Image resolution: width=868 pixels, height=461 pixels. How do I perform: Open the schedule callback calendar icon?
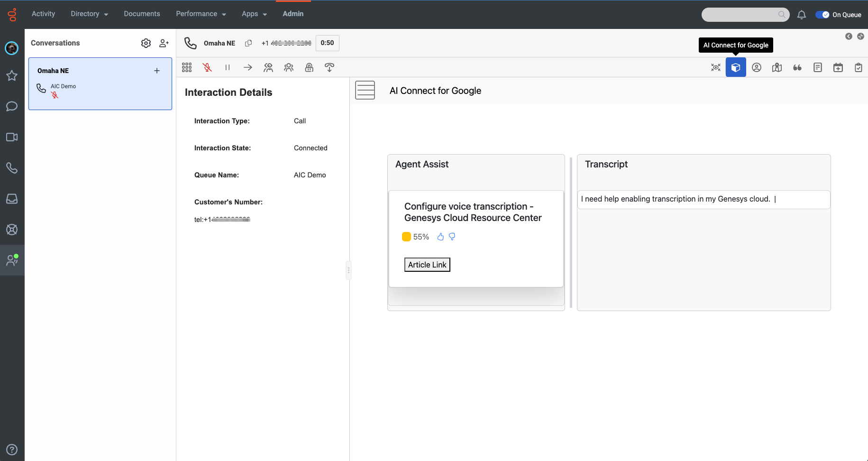[x=838, y=67]
